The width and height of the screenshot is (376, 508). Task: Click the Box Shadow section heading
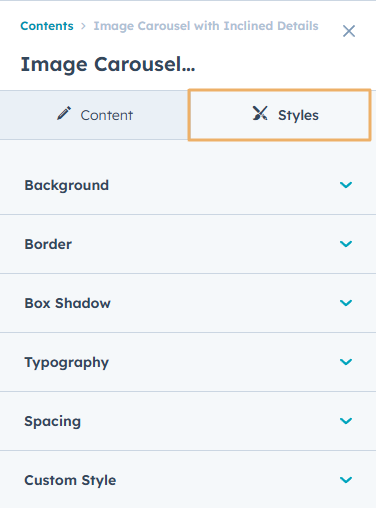(67, 303)
